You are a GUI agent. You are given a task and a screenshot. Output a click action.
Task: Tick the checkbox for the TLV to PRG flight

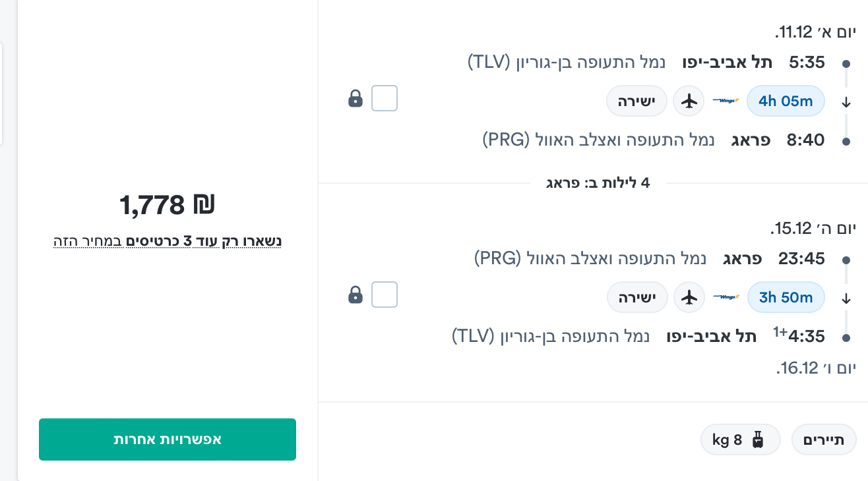[385, 99]
